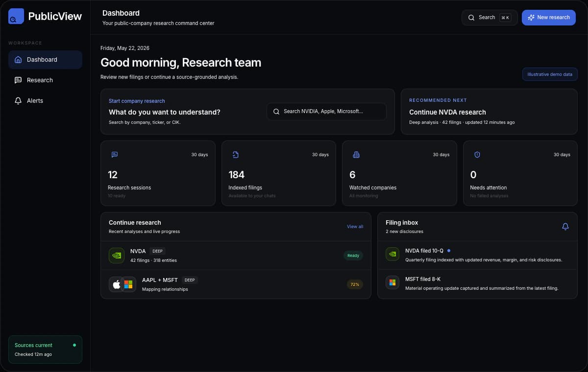
Task: Click the 72% progress badge
Action: (355, 284)
